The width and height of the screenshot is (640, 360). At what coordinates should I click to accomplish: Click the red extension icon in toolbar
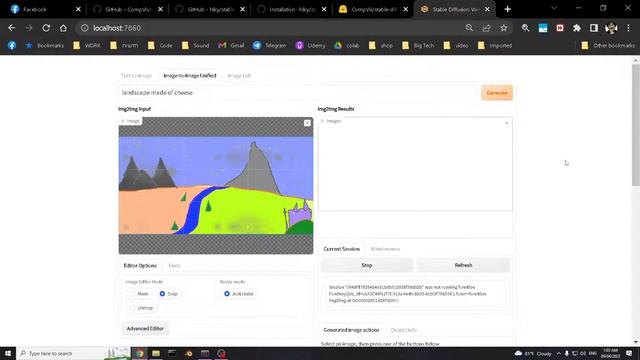560,28
